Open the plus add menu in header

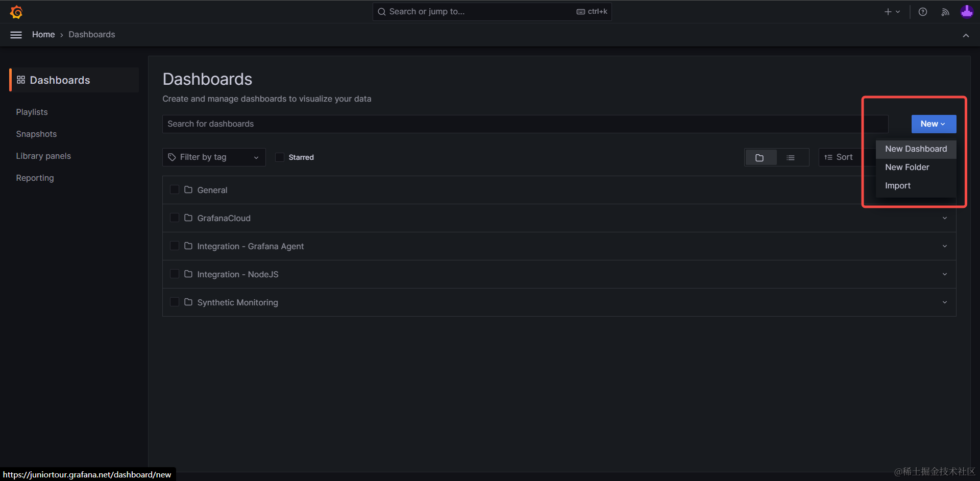(892, 12)
